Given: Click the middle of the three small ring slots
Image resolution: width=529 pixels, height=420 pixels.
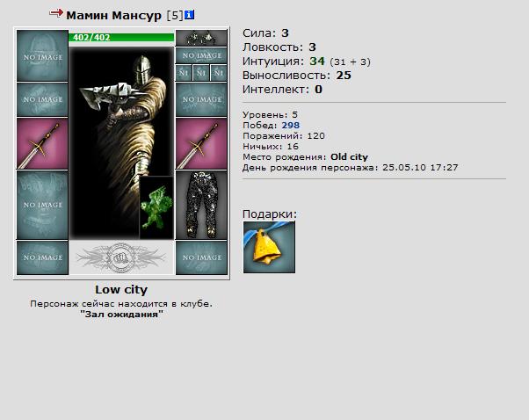Looking at the screenshot, I should (x=201, y=73).
